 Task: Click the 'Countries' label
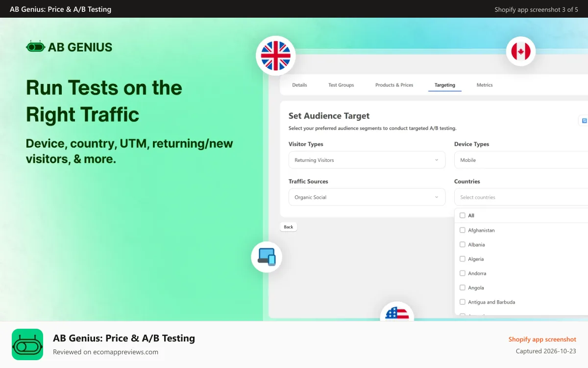[467, 182]
